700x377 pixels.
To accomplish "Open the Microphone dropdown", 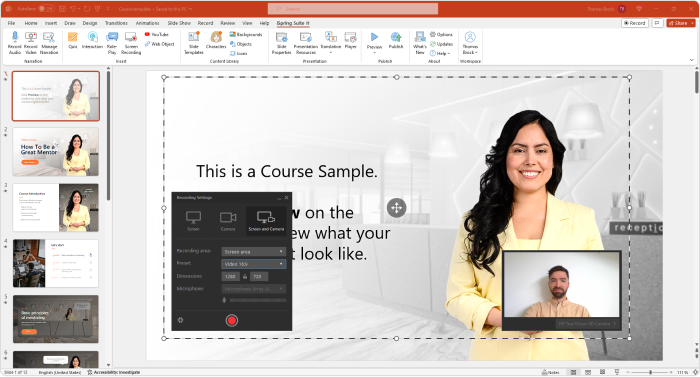I will click(x=254, y=289).
